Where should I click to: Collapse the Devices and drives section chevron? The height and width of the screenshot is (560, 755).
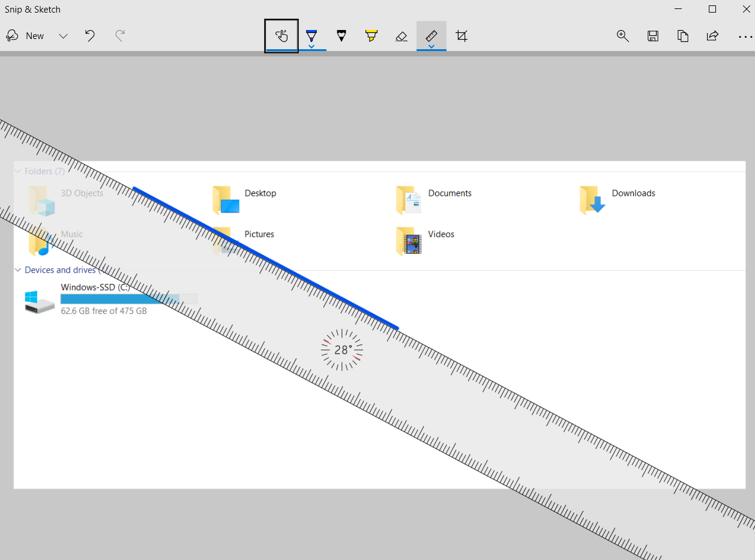[x=19, y=270]
